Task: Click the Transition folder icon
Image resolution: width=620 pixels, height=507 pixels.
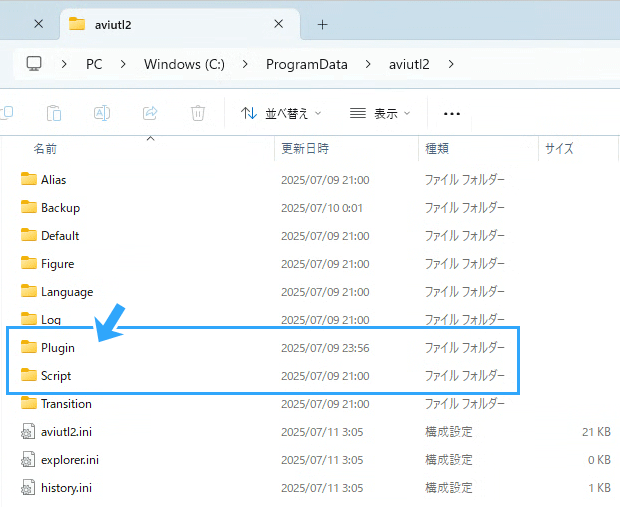Action: (28, 403)
